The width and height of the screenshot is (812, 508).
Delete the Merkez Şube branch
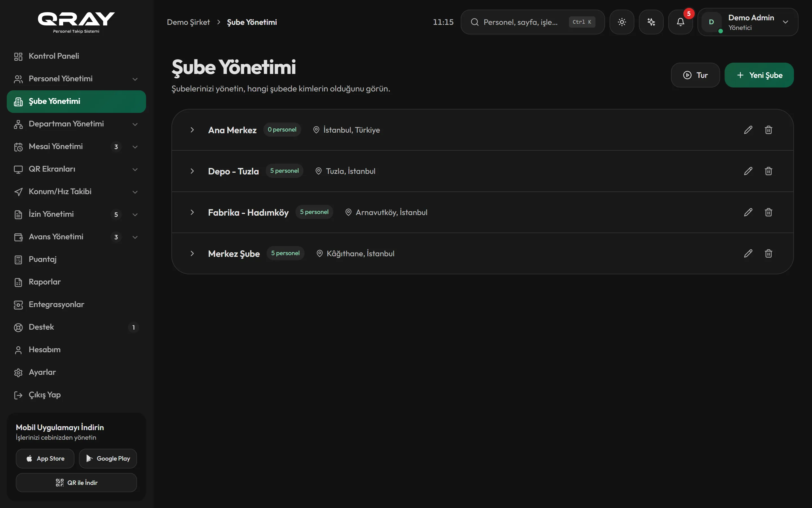click(x=768, y=253)
